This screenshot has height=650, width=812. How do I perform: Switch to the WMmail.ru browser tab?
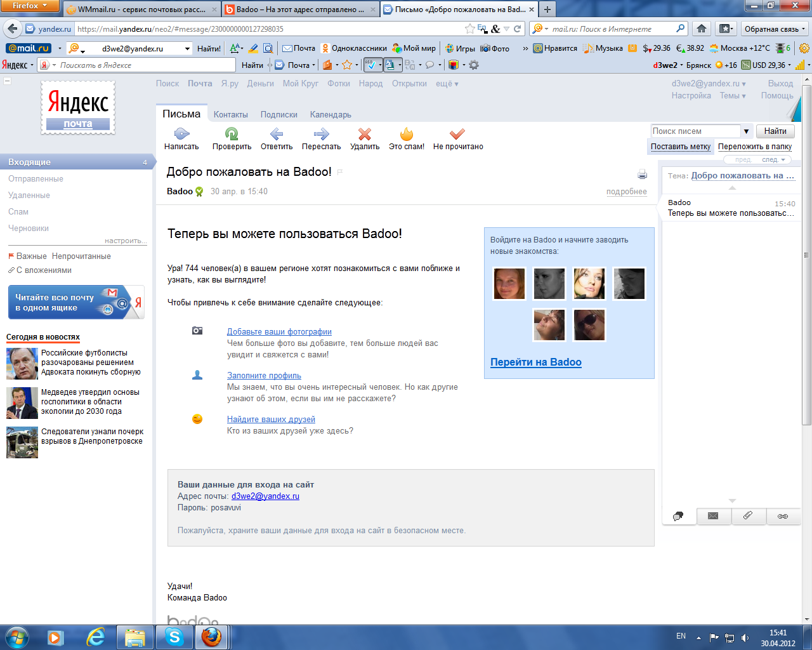click(x=141, y=10)
